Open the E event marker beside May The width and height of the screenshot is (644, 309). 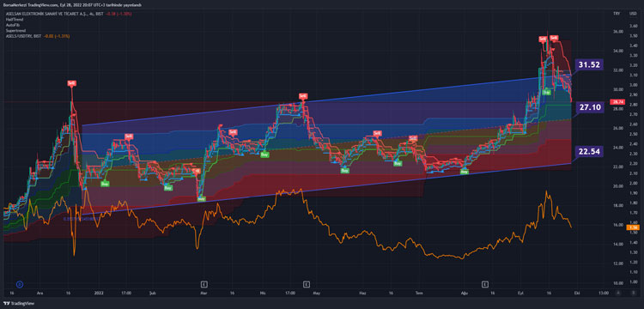pyautogui.click(x=306, y=283)
